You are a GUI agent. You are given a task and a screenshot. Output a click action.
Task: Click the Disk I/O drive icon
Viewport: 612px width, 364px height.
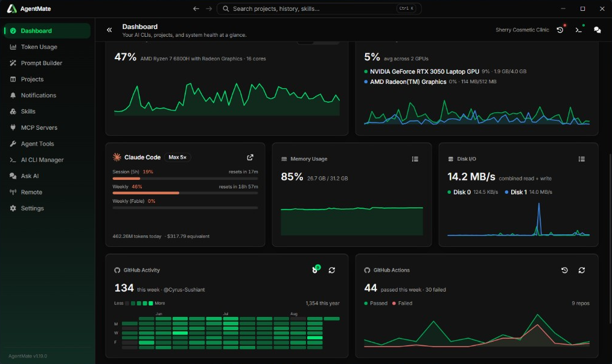(x=451, y=159)
